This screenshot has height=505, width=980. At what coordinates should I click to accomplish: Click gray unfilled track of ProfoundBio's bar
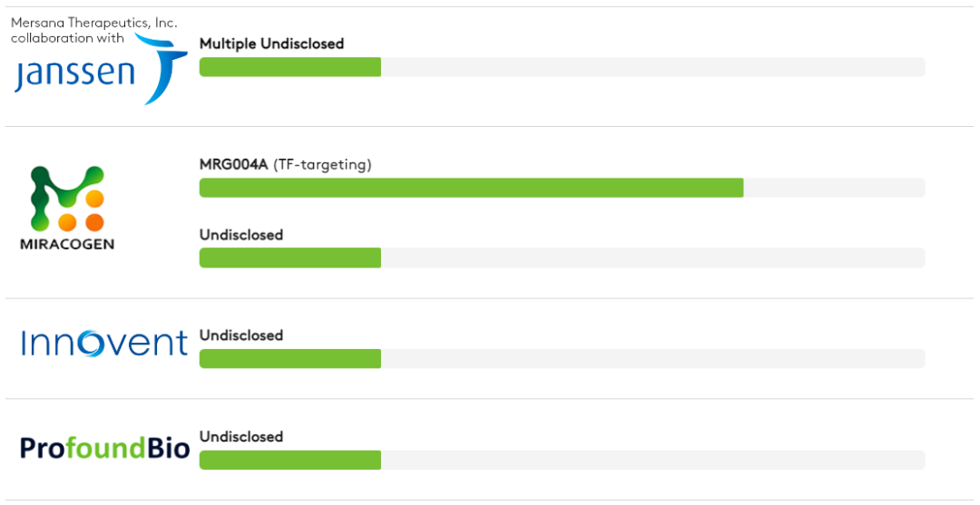652,460
